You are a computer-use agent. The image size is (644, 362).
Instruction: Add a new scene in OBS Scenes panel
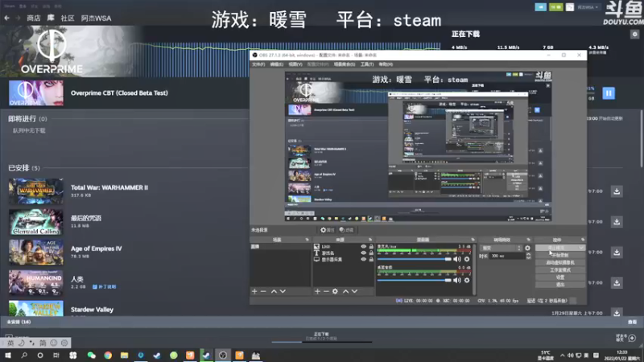pyautogui.click(x=254, y=291)
